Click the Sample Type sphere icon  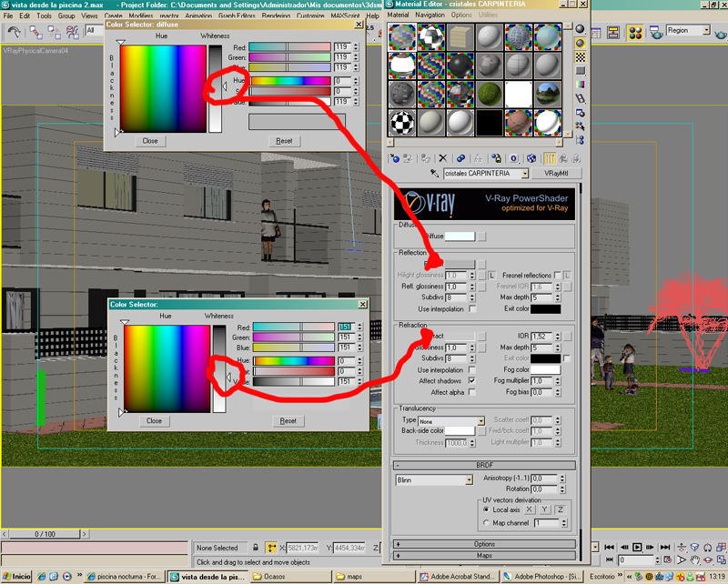(x=581, y=29)
